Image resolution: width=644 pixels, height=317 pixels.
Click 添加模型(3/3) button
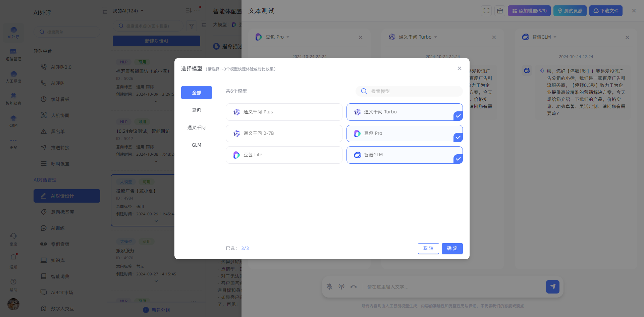pos(529,11)
